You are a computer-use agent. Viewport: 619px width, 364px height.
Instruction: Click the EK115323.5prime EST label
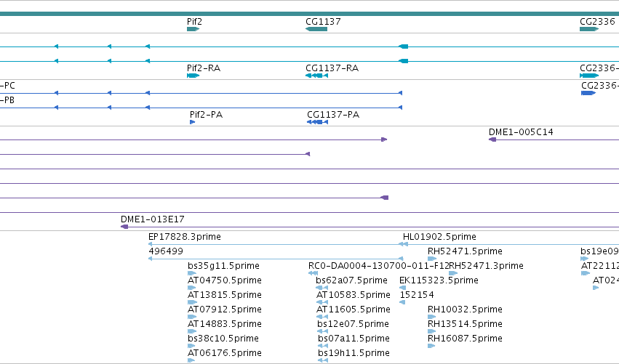(439, 280)
